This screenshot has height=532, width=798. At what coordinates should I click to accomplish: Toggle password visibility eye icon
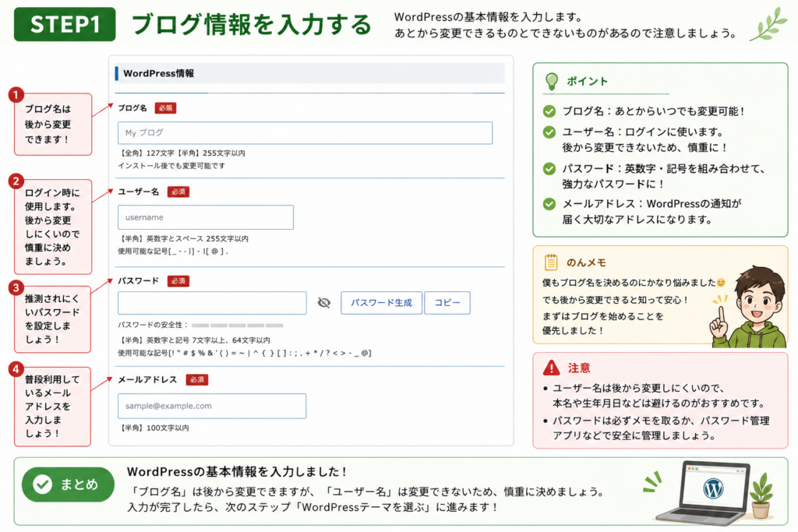[x=324, y=303]
